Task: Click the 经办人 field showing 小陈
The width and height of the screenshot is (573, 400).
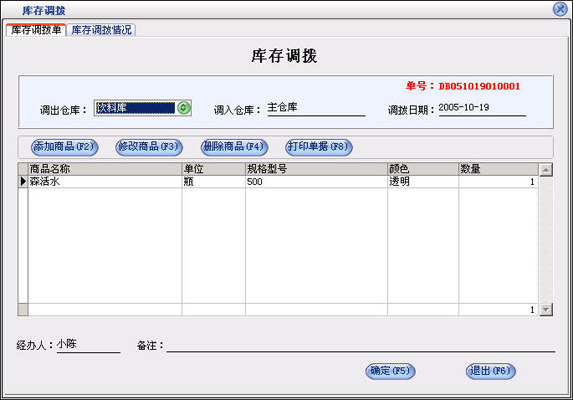Action: click(88, 345)
